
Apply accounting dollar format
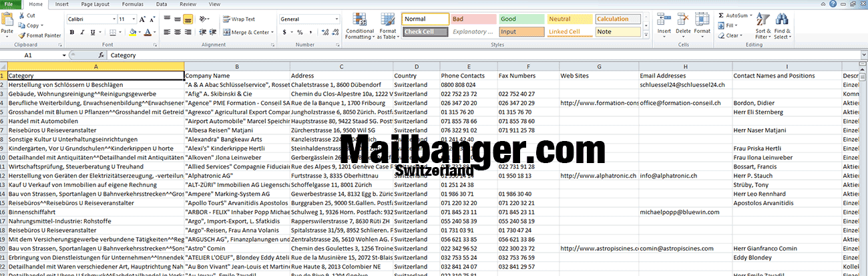tap(285, 32)
